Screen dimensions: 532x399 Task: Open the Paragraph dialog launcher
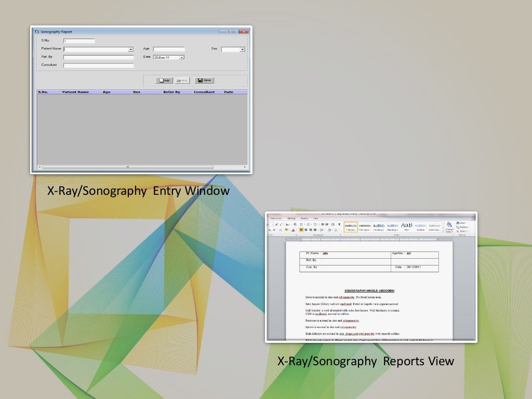340,235
